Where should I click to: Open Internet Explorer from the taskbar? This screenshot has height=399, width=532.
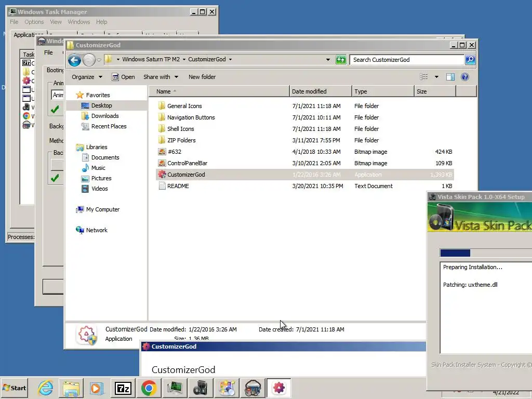[46, 388]
